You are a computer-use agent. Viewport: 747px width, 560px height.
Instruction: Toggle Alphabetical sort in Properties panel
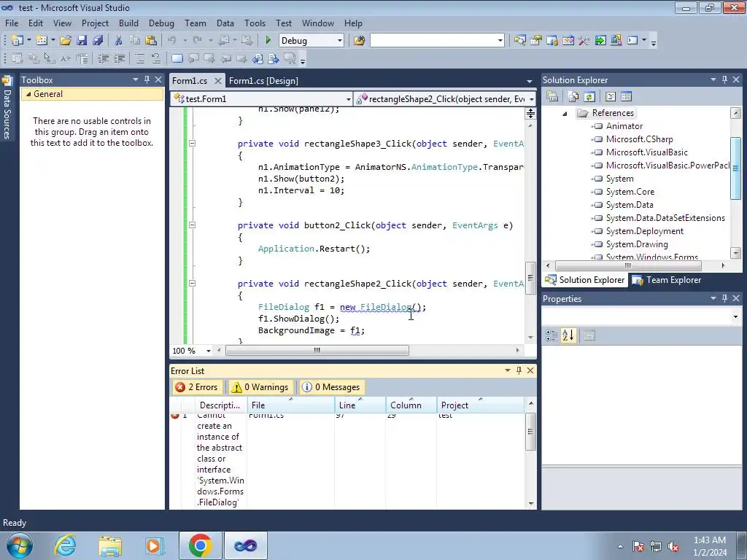(568, 335)
